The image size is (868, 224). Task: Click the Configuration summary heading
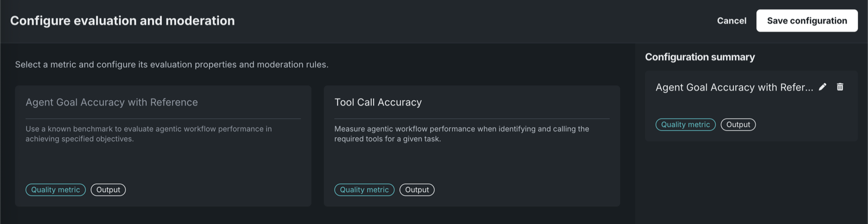[700, 57]
